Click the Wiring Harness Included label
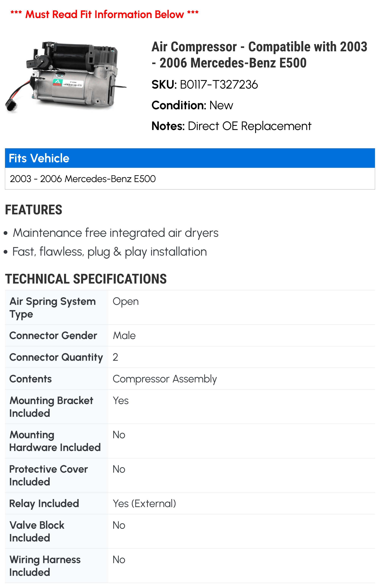The width and height of the screenshot is (380, 588). click(45, 566)
